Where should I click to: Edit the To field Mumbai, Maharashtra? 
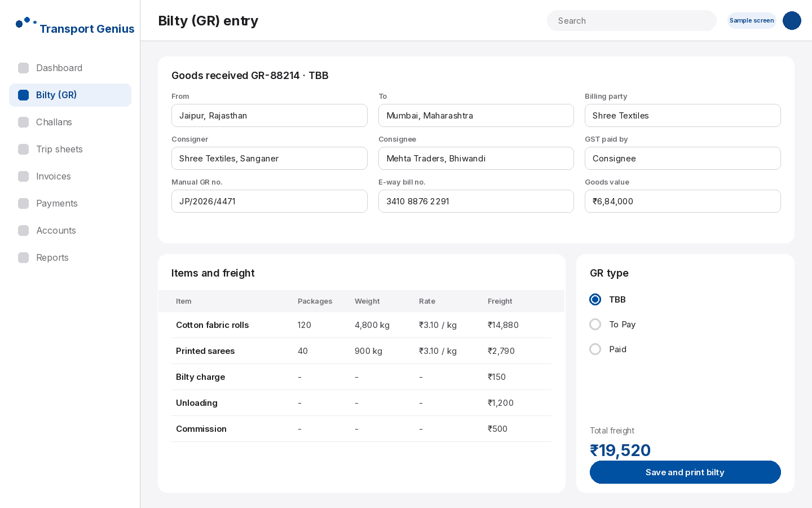pos(476,115)
